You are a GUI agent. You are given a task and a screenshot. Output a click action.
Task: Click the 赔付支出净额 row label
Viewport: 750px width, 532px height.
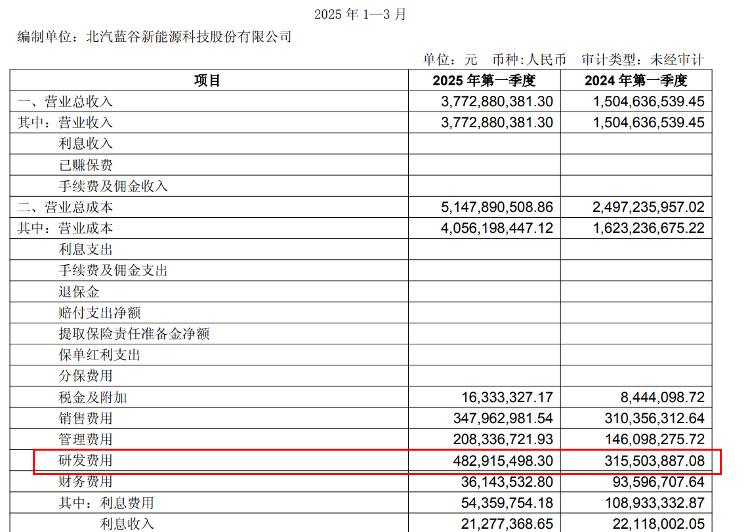(x=99, y=312)
